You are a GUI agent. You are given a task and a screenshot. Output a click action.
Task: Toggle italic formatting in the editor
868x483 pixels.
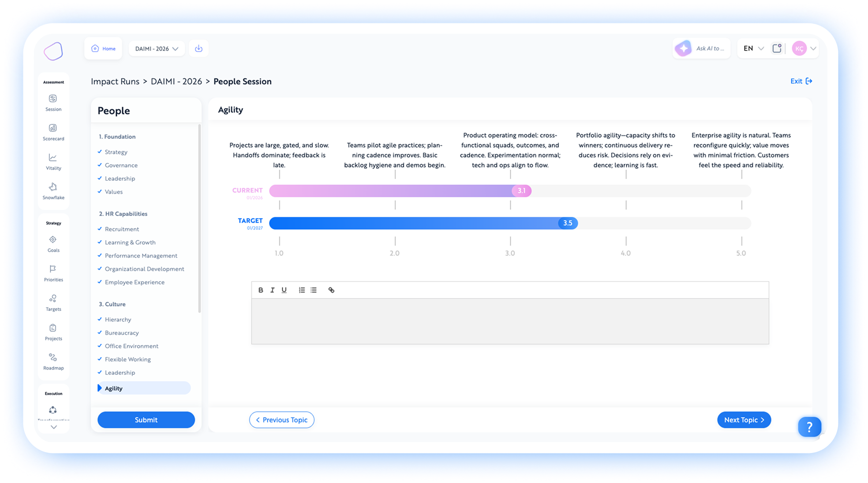(272, 290)
